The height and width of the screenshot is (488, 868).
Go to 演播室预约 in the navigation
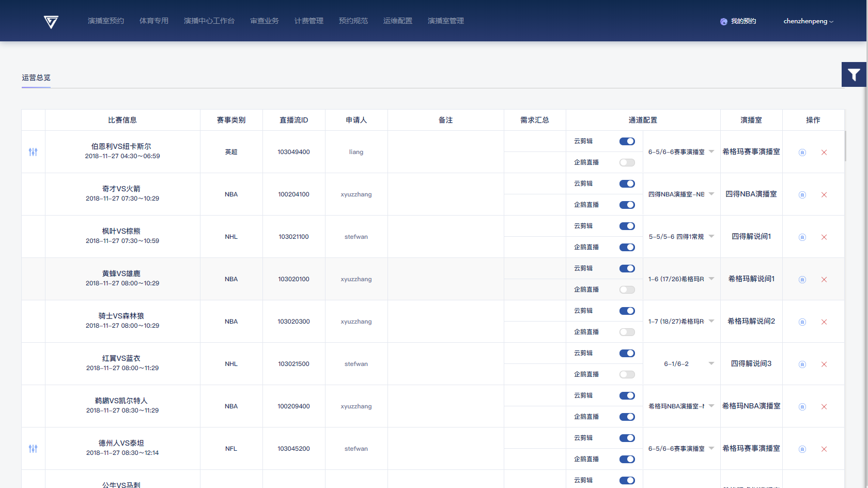106,21
